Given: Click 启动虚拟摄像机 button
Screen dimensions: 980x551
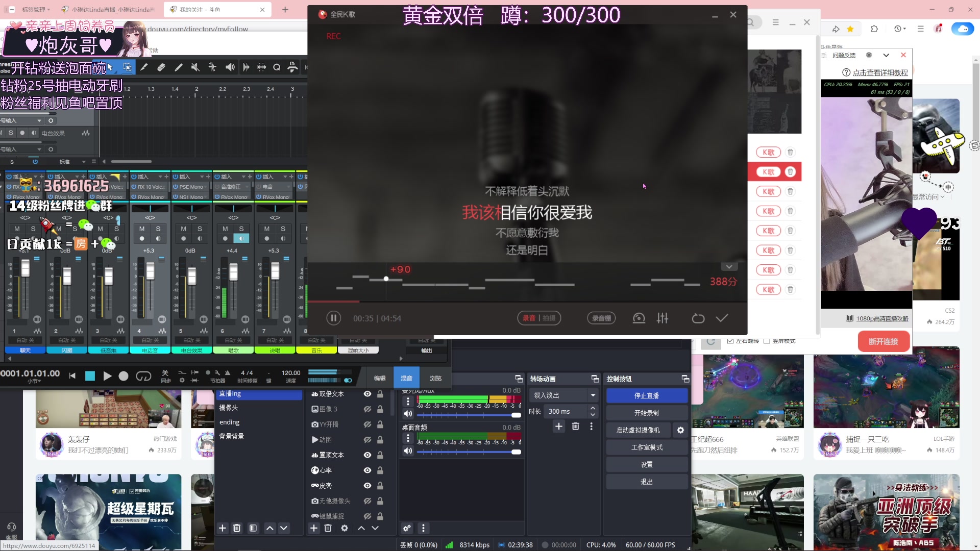Looking at the screenshot, I should (x=638, y=430).
